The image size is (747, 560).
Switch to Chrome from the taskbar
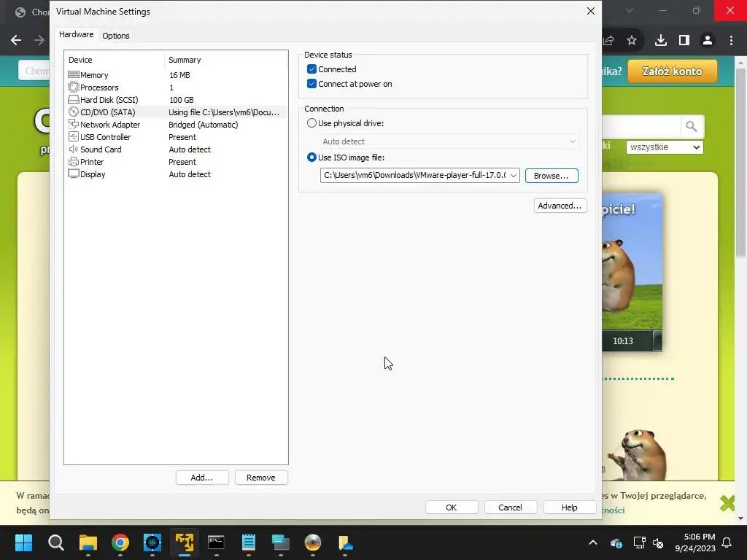point(120,542)
